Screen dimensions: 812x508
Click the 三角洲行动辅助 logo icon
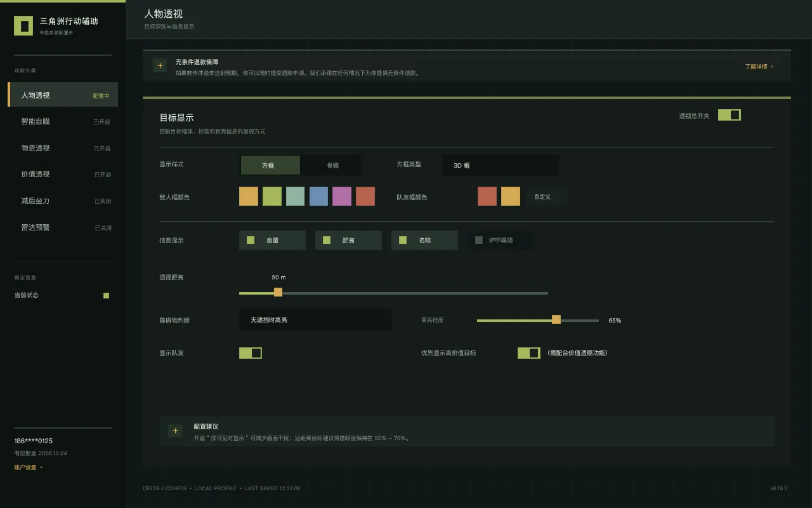23,26
